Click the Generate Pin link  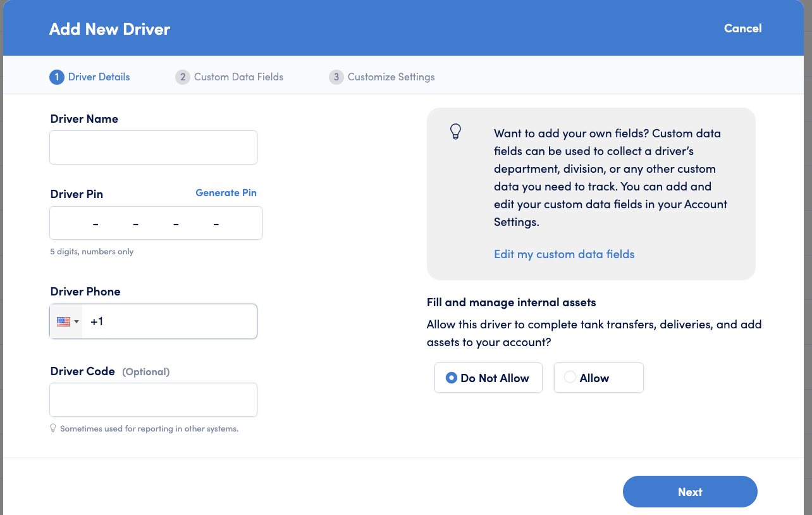(226, 193)
